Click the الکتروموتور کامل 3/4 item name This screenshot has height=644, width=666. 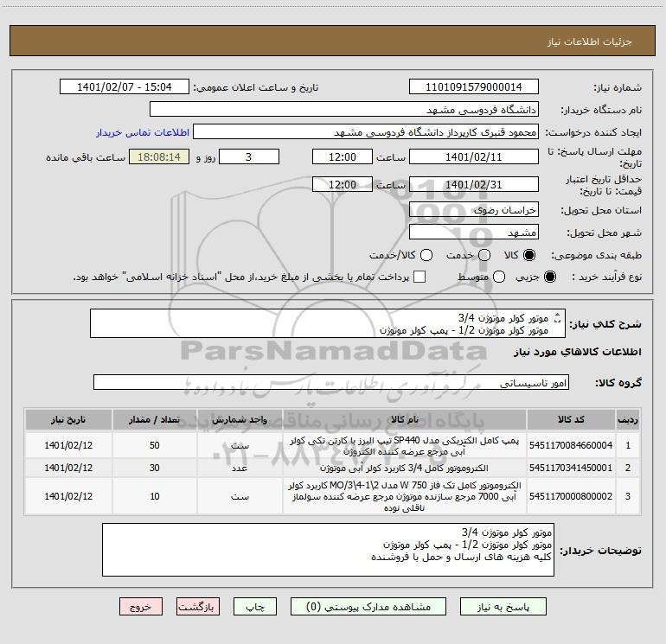point(404,468)
